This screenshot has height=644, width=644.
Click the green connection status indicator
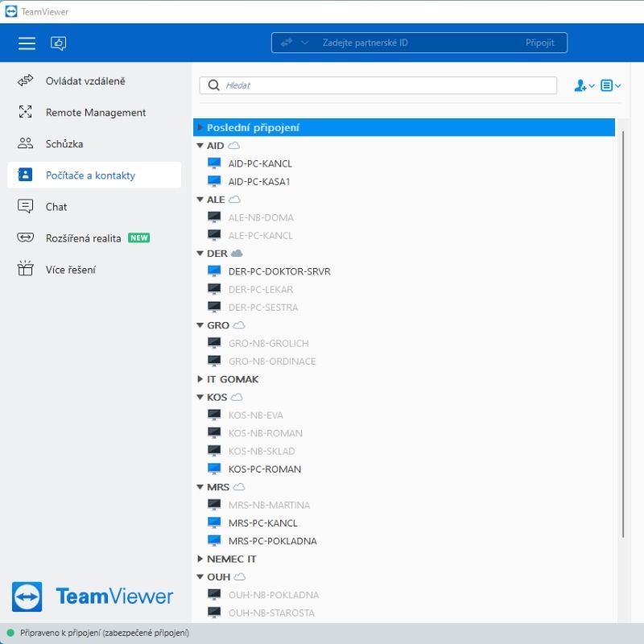point(10,633)
